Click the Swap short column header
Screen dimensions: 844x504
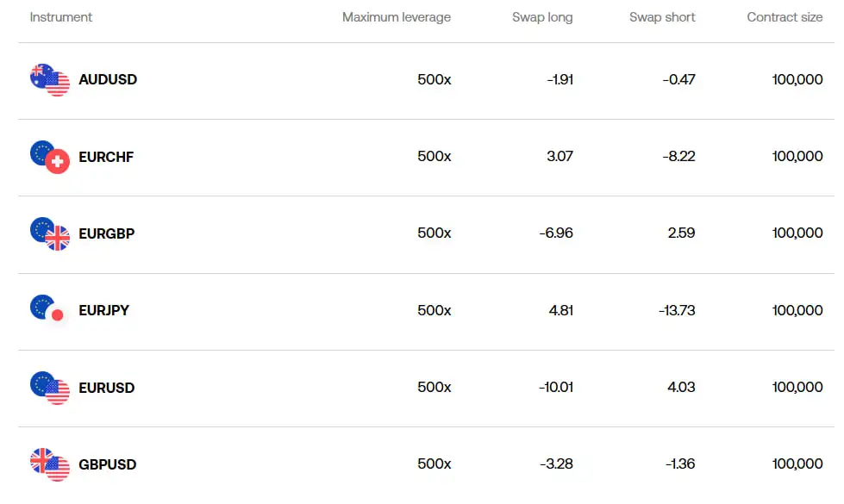coord(662,17)
